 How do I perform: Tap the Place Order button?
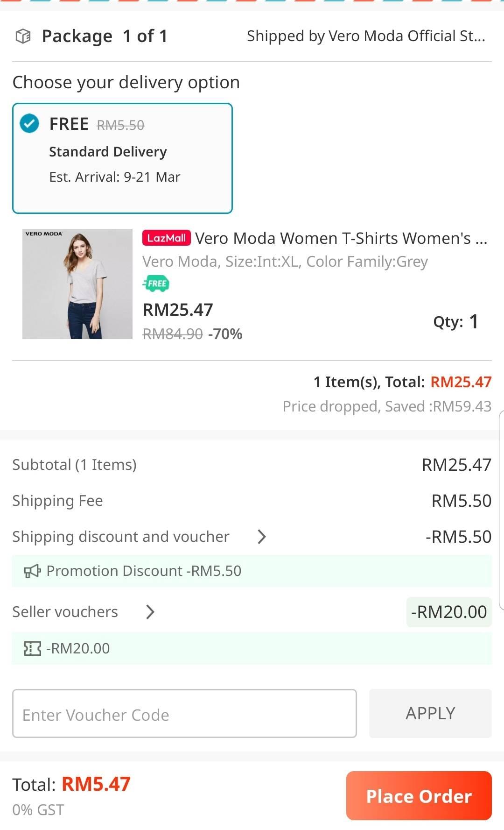[x=419, y=796]
